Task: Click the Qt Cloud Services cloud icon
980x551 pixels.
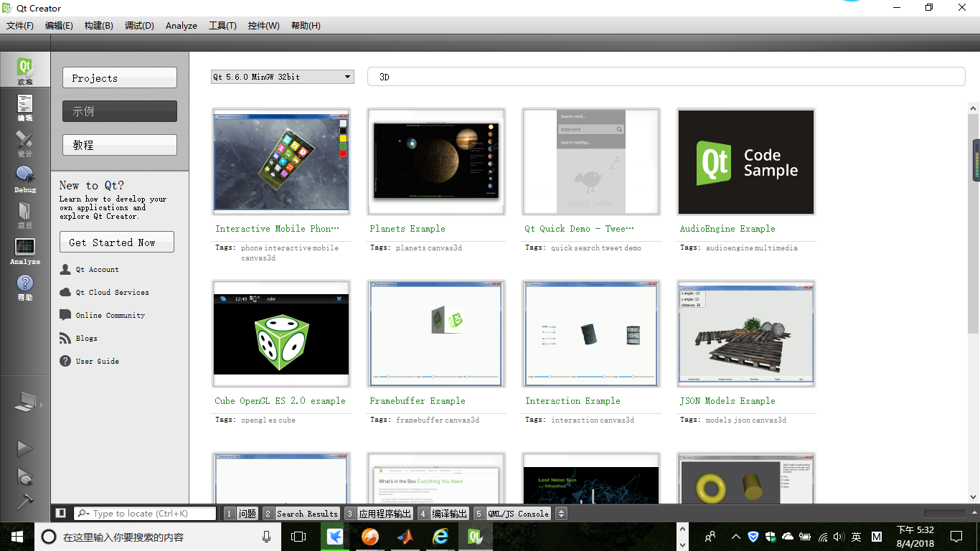Action: 65,293
